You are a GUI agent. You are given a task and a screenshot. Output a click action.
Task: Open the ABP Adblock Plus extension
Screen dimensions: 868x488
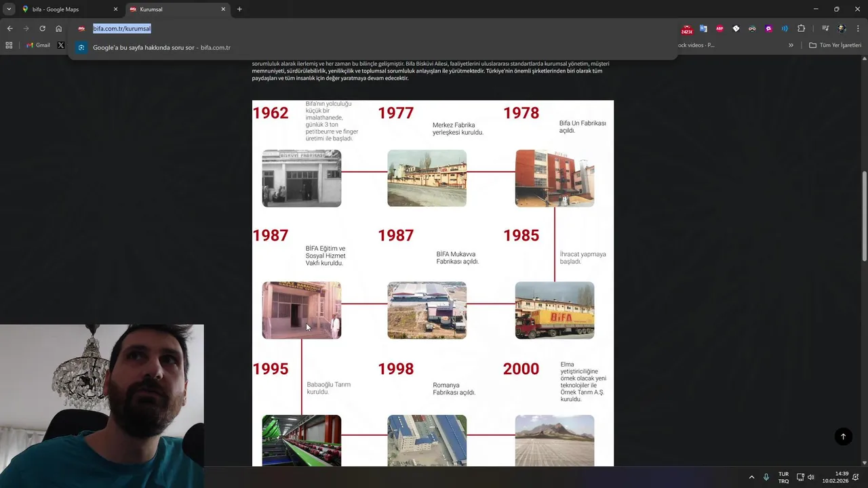(x=719, y=28)
